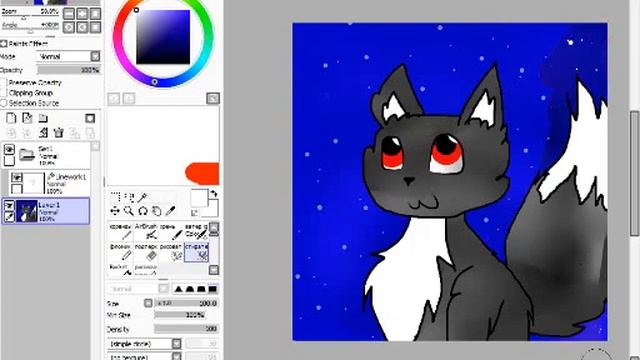Rotate the view counterclockwise
The image size is (640, 360).
[x=69, y=27]
